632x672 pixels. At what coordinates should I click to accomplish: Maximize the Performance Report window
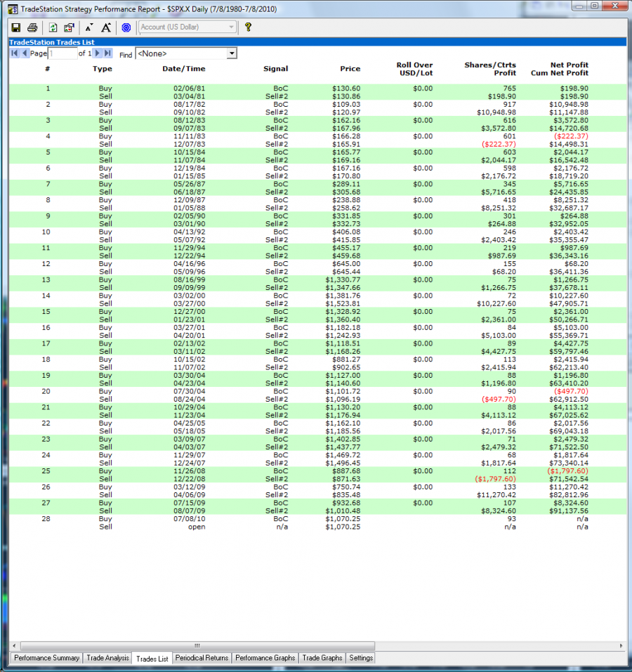click(x=595, y=6)
